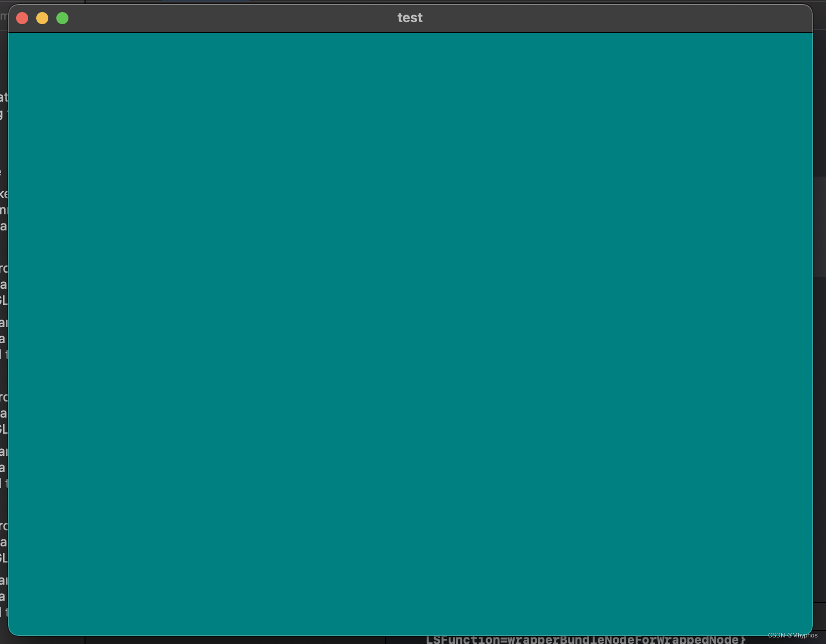826x644 pixels.
Task: Click the "test" window title text
Action: pos(410,18)
